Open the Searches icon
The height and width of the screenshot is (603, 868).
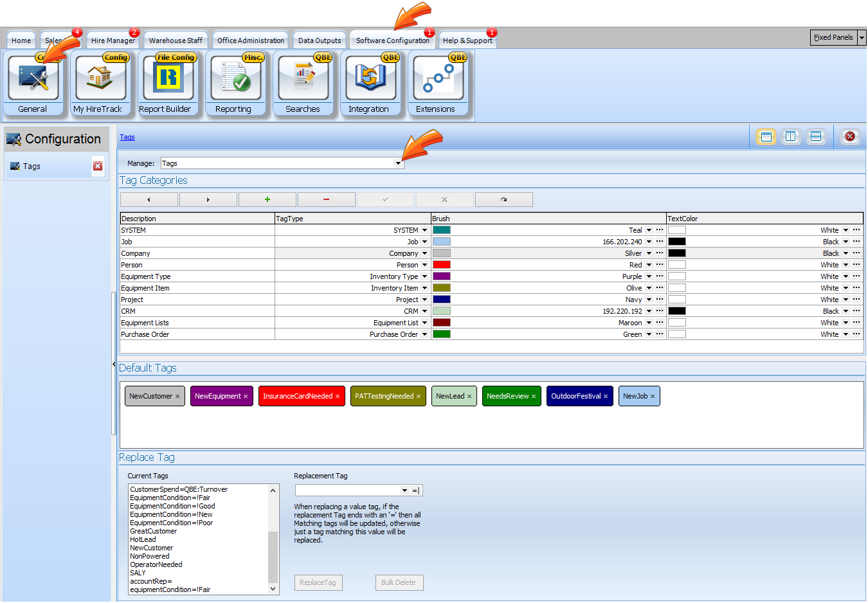tap(303, 82)
